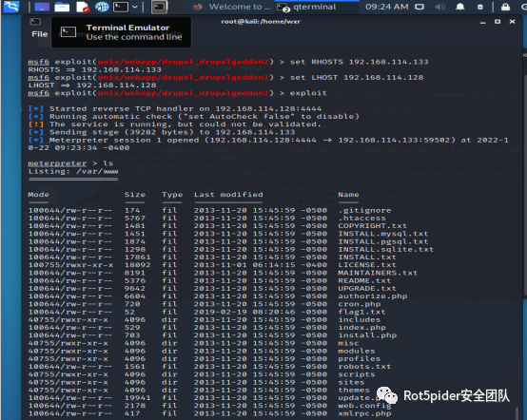Click UPGRADE.txt in the listing

367,288
